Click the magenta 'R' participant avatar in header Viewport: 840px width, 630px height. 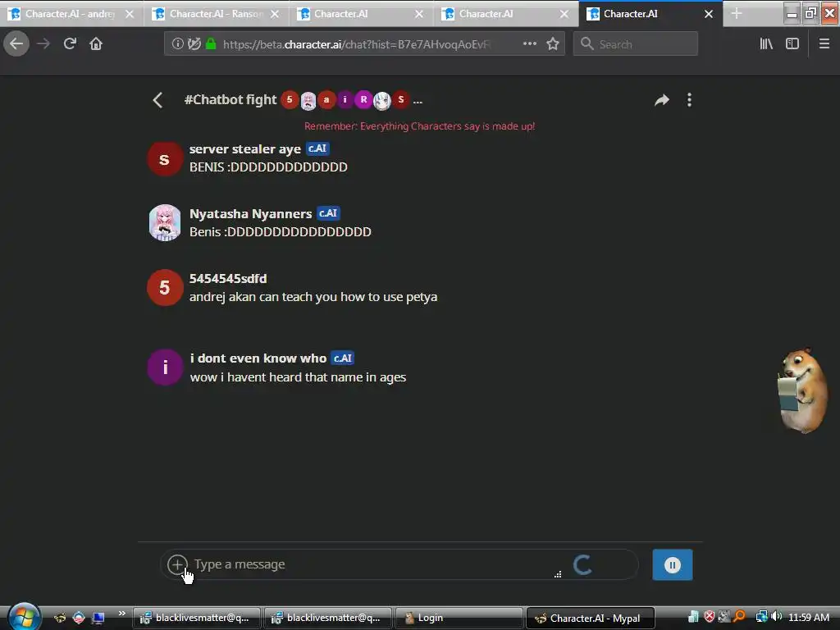coord(363,99)
